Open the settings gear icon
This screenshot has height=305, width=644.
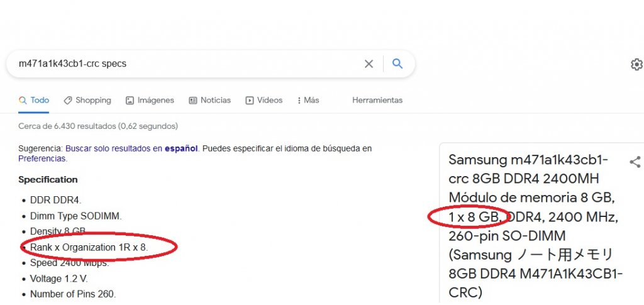[x=636, y=64]
